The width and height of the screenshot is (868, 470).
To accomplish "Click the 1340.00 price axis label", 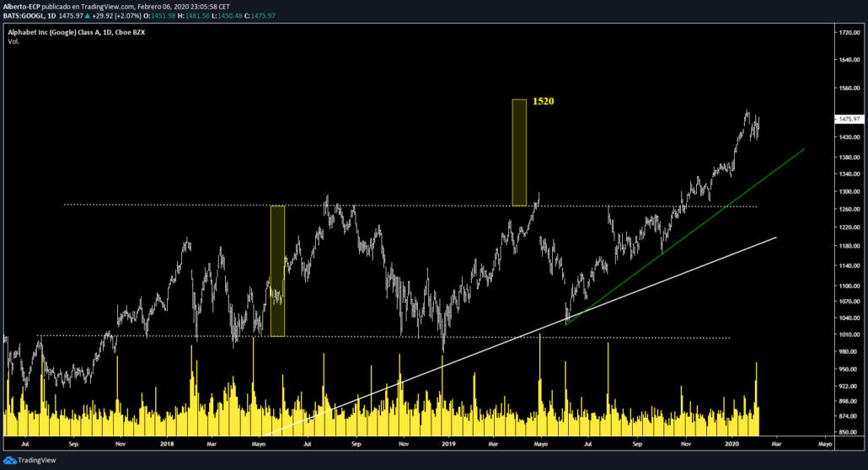I will [849, 174].
